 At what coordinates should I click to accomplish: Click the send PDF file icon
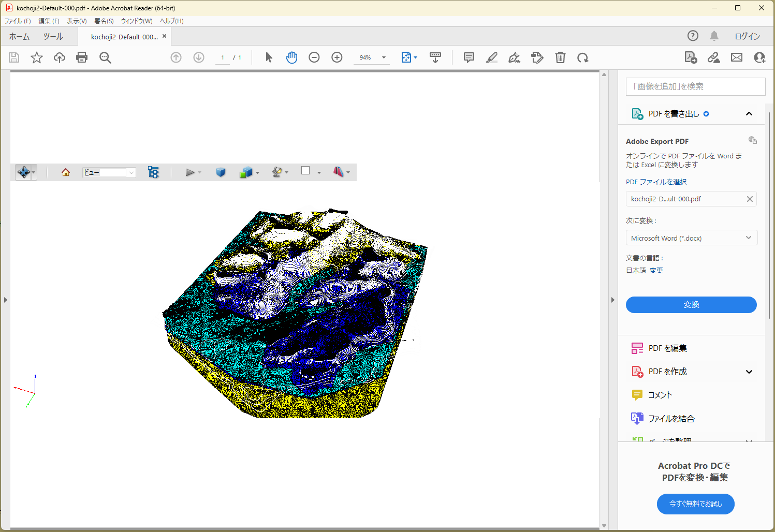[x=691, y=57]
